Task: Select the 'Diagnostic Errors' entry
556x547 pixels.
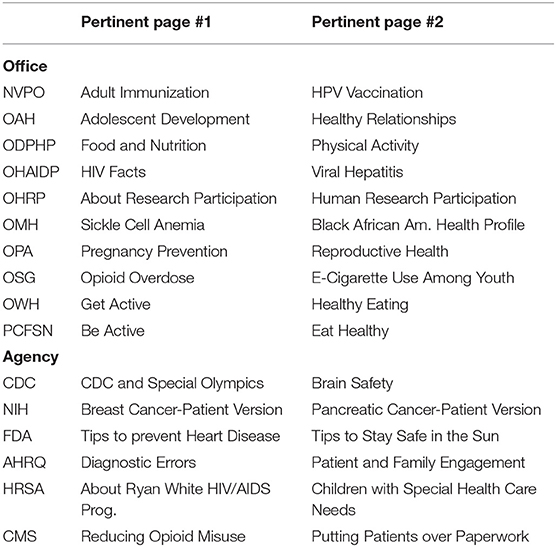Action: pos(138,463)
